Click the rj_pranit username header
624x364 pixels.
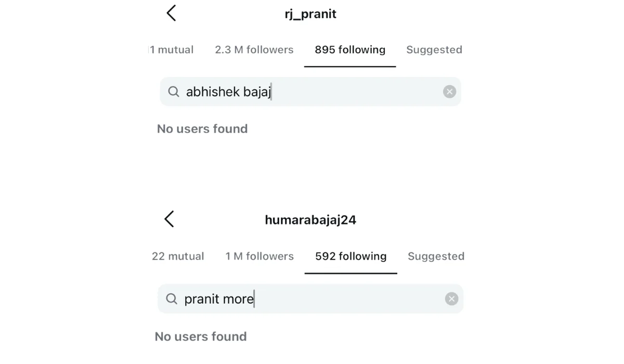click(x=310, y=14)
